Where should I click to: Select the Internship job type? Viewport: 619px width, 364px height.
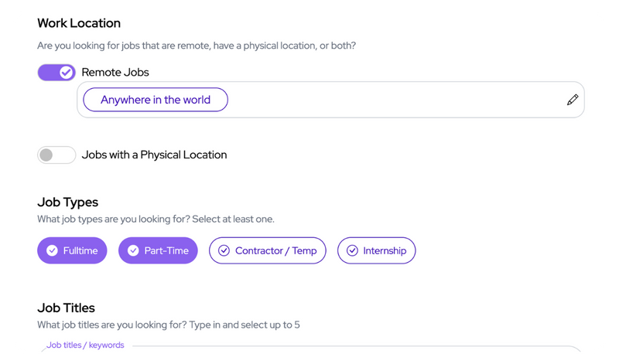377,250
